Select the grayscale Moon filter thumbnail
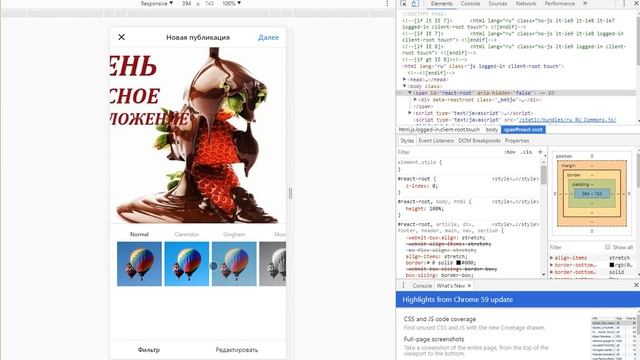Screen dimensions: 640x360 pos(273,264)
